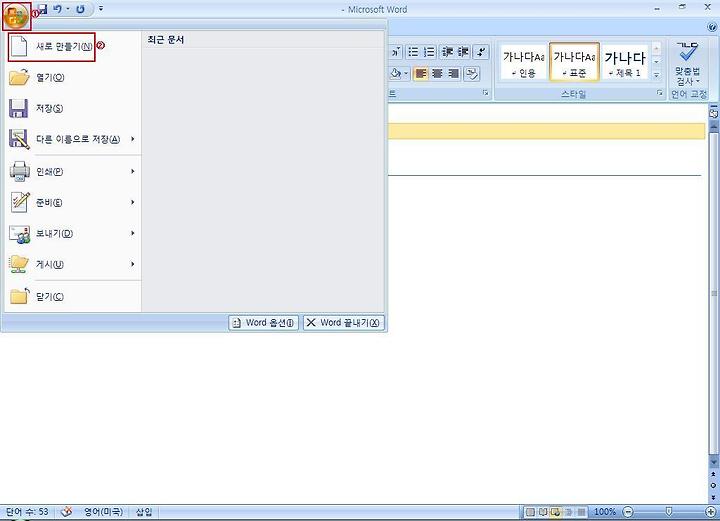Expand styles gallery More arrow
Image resolution: width=720 pixels, height=521 pixels.
tap(657, 75)
